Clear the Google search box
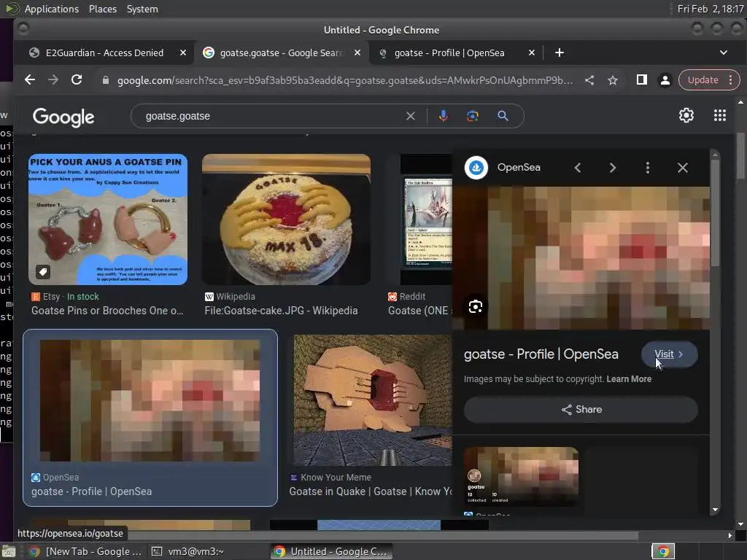747x560 pixels. click(x=410, y=116)
